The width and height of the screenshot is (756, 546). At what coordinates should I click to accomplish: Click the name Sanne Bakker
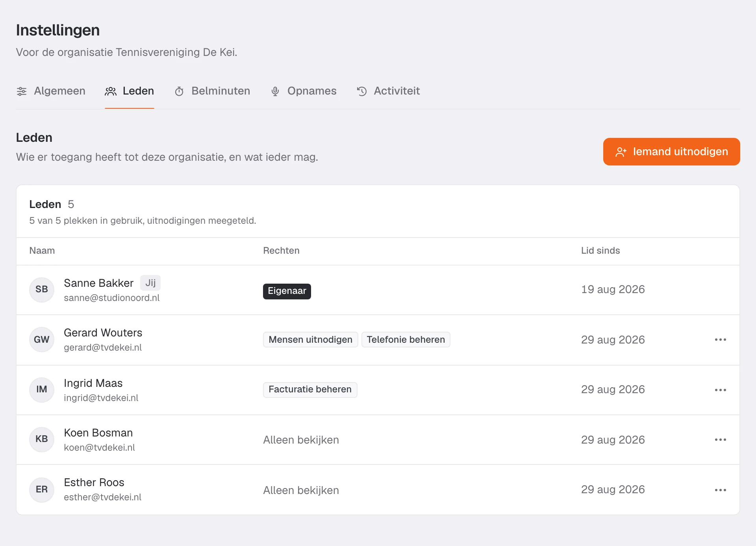[x=99, y=283]
